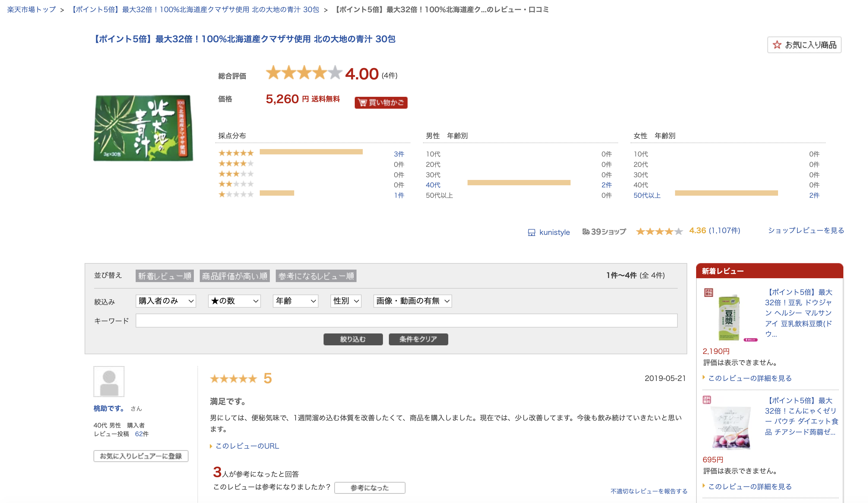
Task: Open このレビューの詳細を見る under 2,190円
Action: (750, 378)
